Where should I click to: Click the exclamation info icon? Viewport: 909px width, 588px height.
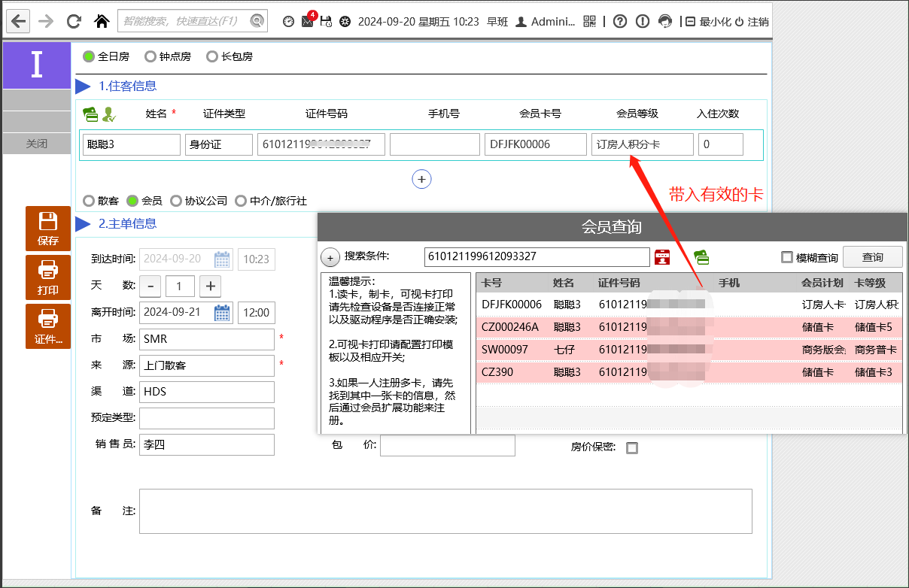[643, 22]
